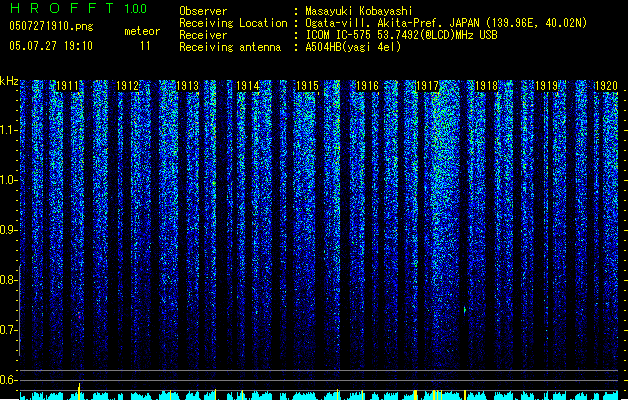Click the 1.1 kHz frequency axis label
629x400 pixels.
(8, 130)
